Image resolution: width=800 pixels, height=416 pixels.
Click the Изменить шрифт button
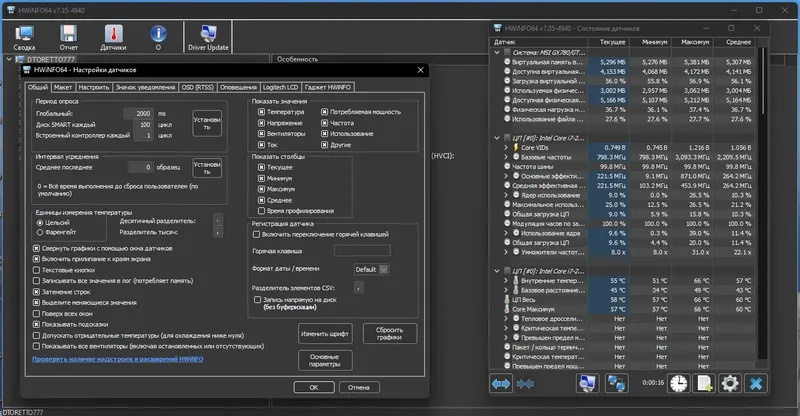[x=325, y=334]
